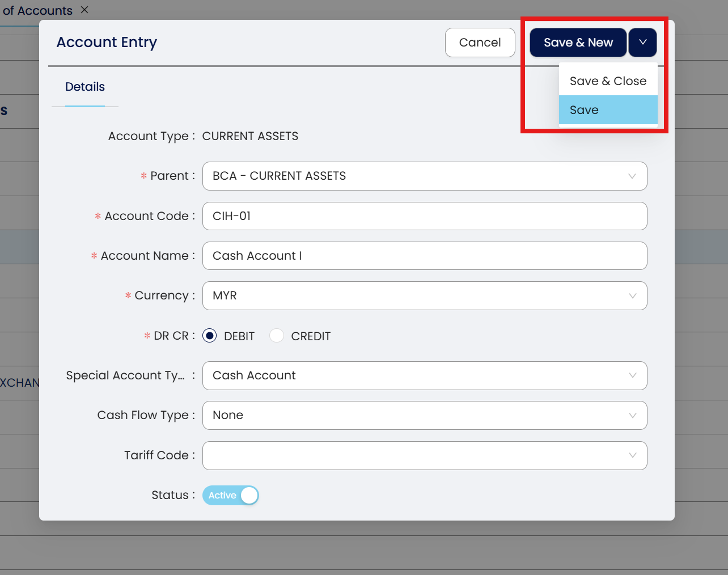This screenshot has width=728, height=575.
Task: Close the Chart of Accounts tab
Action: pyautogui.click(x=84, y=10)
